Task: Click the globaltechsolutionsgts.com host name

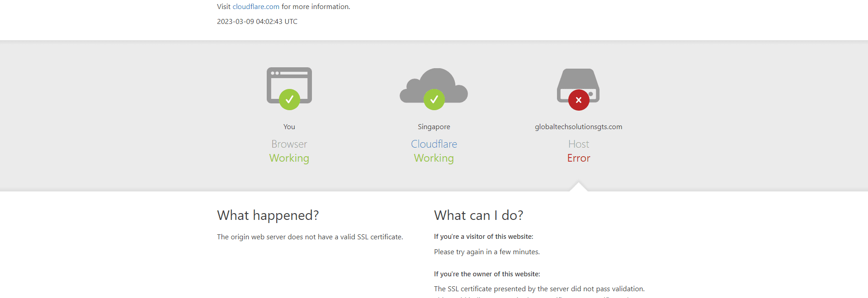Action: [579, 127]
